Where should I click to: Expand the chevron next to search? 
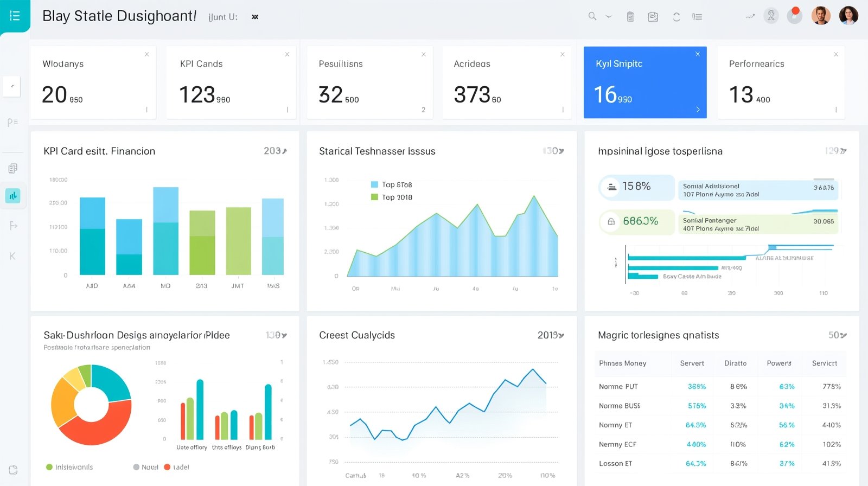coord(609,17)
